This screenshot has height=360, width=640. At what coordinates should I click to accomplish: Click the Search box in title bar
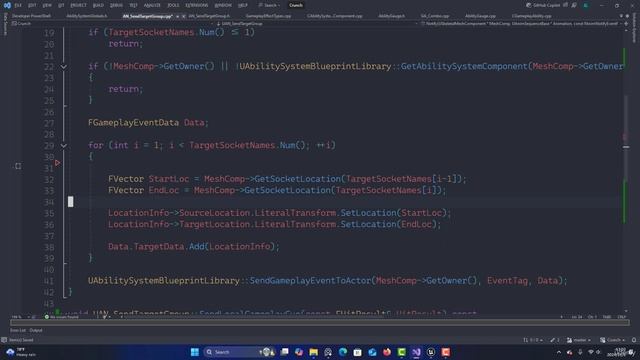tap(269, 5)
